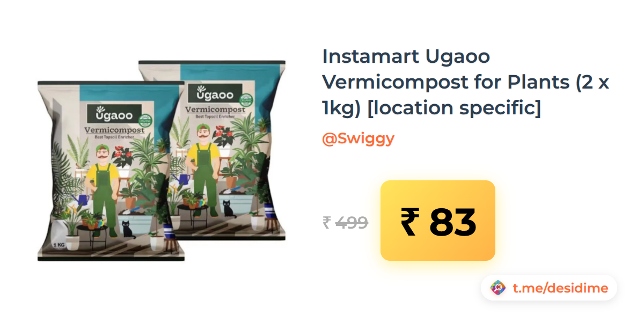Click the struck-through ₹ 499 original price
Viewport: 644px width, 322px height.
345,222
